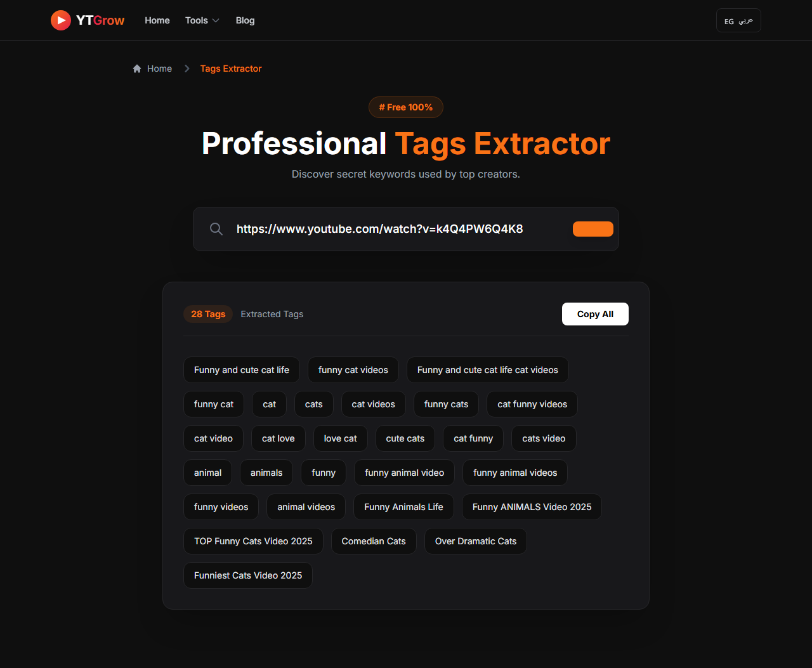Image resolution: width=812 pixels, height=668 pixels.
Task: Click the 'Extracted Tags' label
Action: [x=272, y=313]
